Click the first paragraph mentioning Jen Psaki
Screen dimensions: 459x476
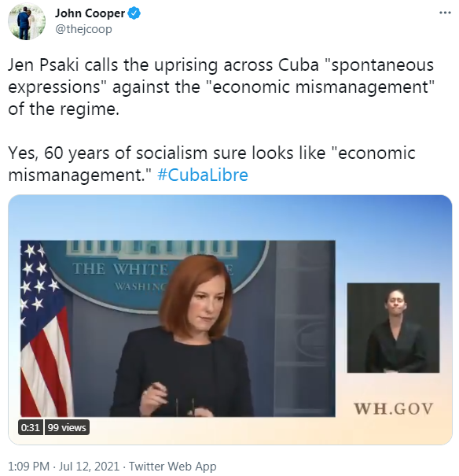click(x=222, y=87)
